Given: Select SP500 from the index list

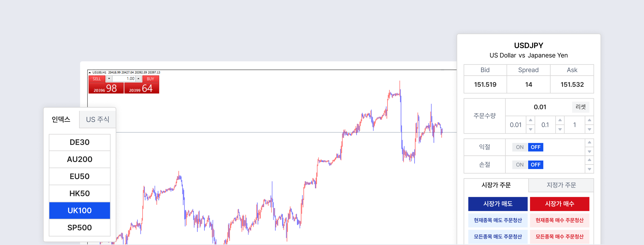Looking at the screenshot, I should click(x=80, y=227).
